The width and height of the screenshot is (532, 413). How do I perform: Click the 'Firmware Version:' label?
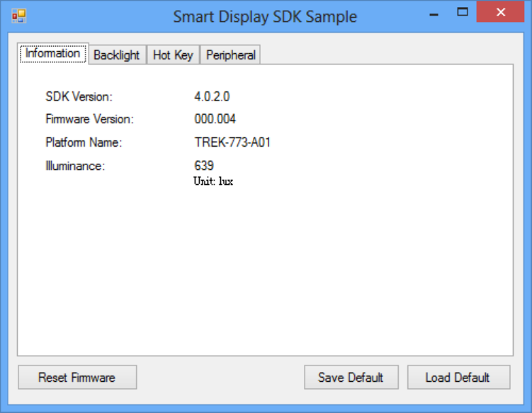click(x=90, y=119)
